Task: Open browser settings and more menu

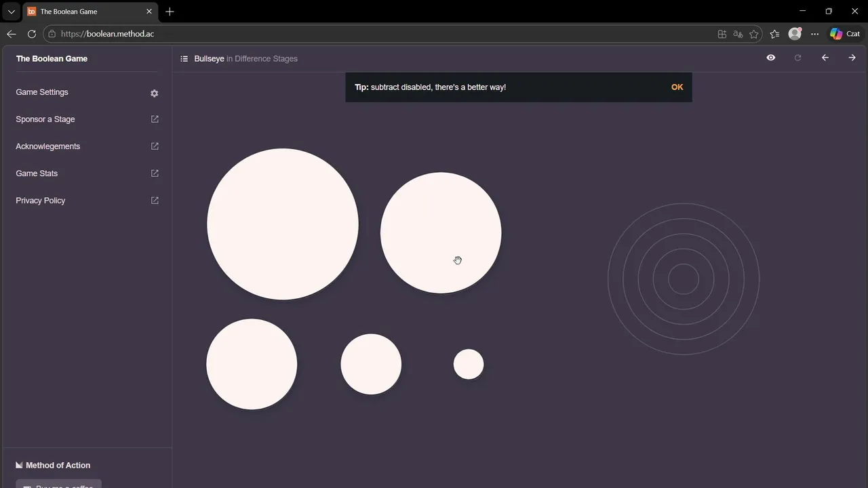Action: click(814, 34)
